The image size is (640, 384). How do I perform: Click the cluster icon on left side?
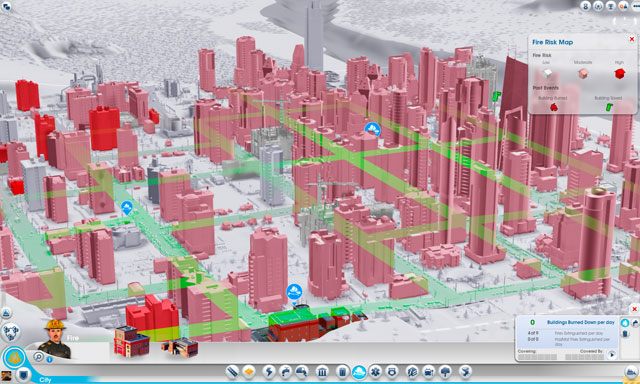pos(11,332)
